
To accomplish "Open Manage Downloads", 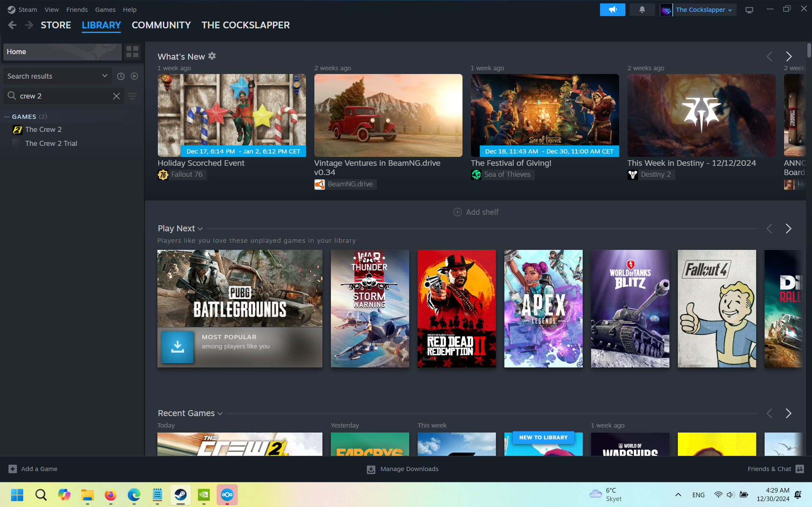I will point(403,469).
